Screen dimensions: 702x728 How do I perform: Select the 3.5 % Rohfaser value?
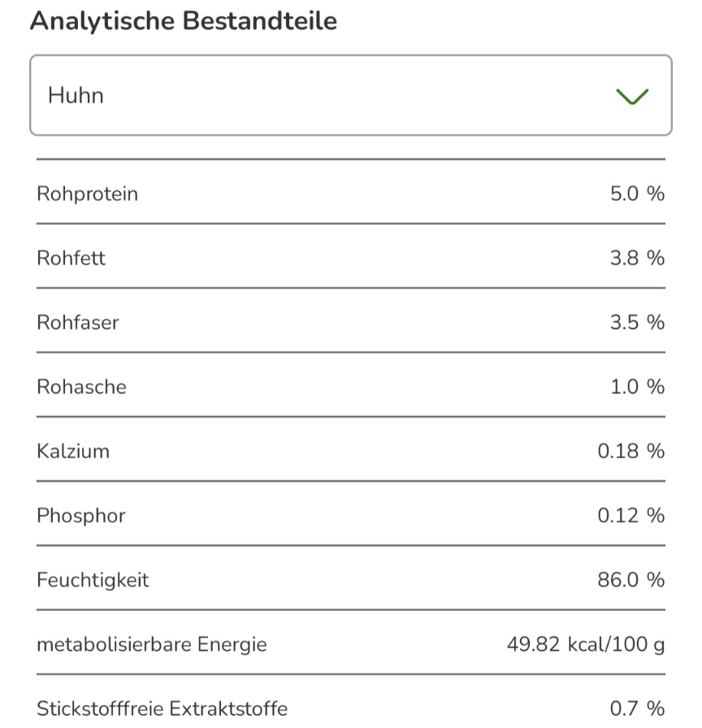[x=637, y=323]
